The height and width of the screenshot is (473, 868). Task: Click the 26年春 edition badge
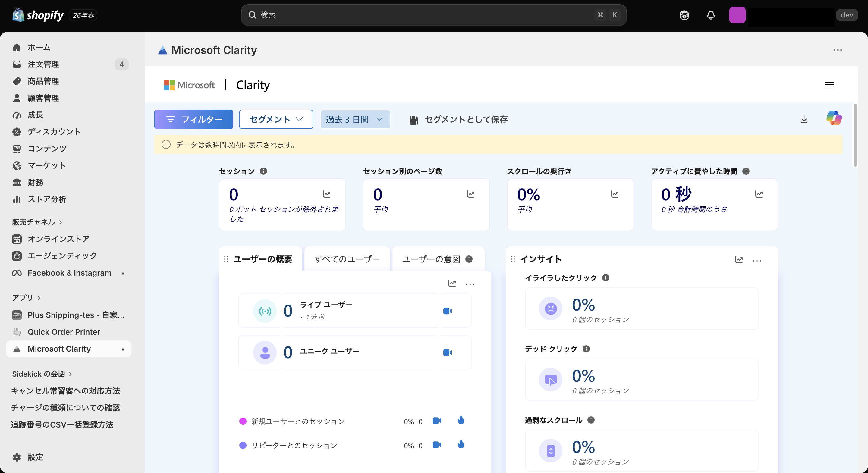(x=83, y=15)
